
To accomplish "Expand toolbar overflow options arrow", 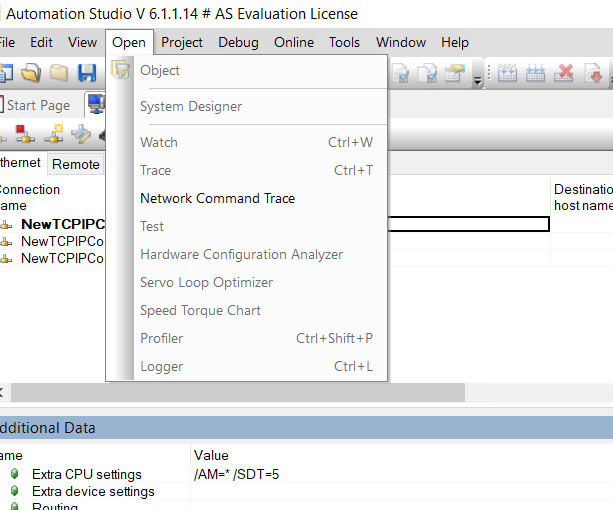I will point(477,81).
